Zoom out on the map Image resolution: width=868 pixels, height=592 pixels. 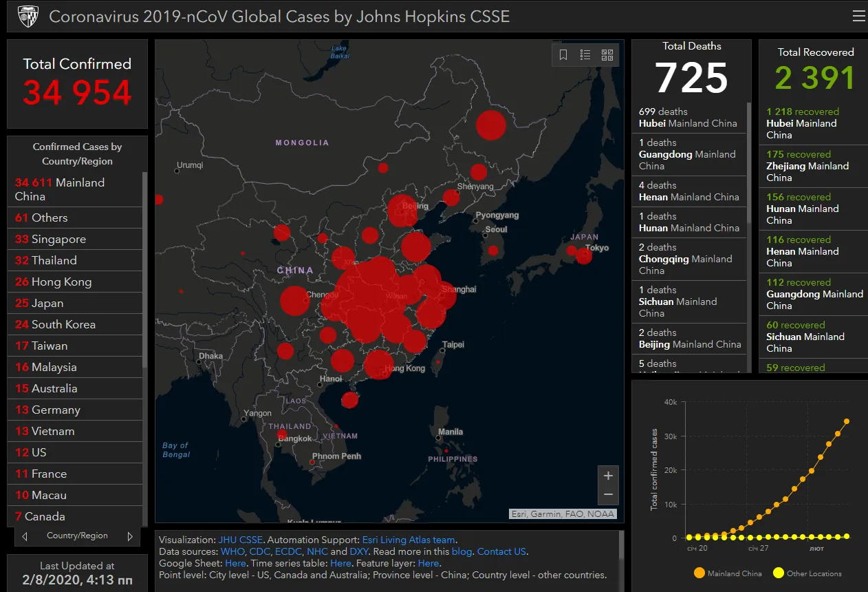pyautogui.click(x=608, y=495)
